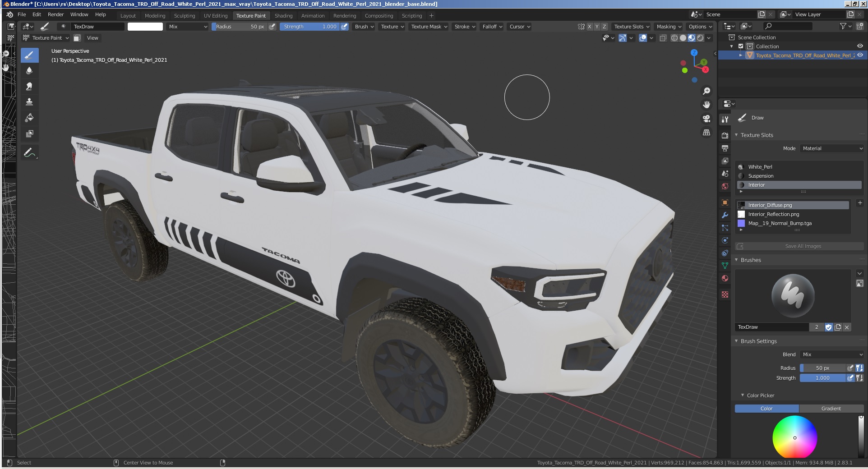Open the Texture Slots header dropdown

[632, 27]
